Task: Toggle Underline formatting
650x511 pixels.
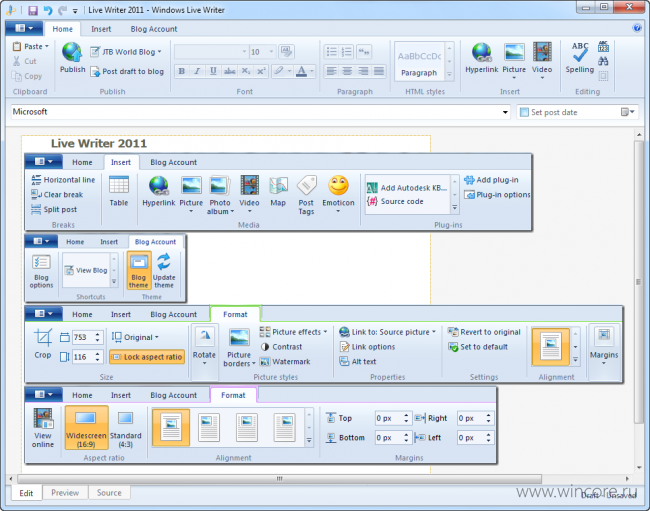Action: [213, 71]
